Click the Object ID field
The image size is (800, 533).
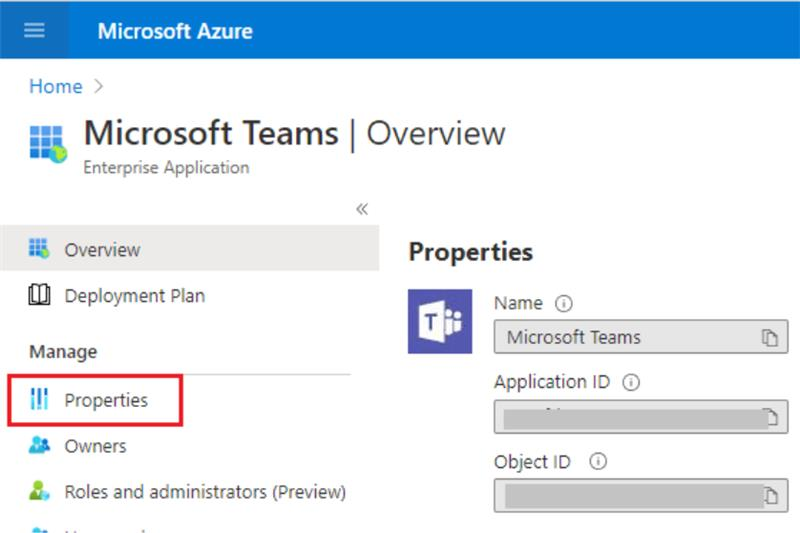tap(641, 495)
